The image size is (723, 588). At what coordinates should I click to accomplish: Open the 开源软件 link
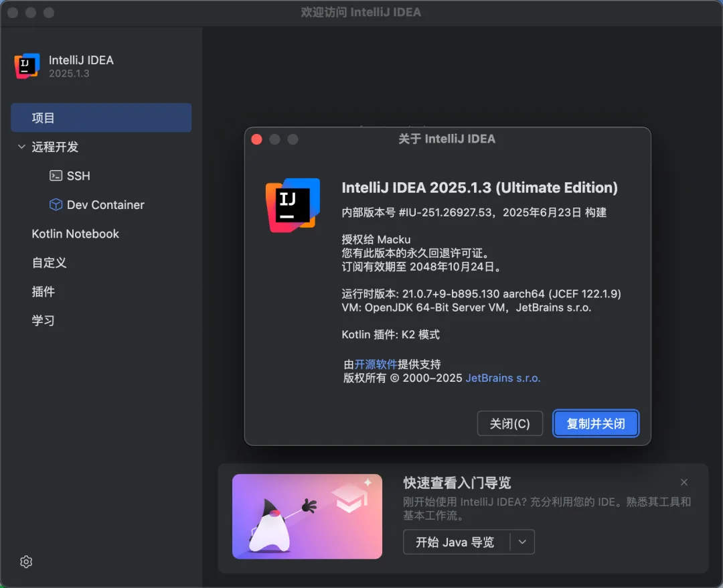[376, 364]
